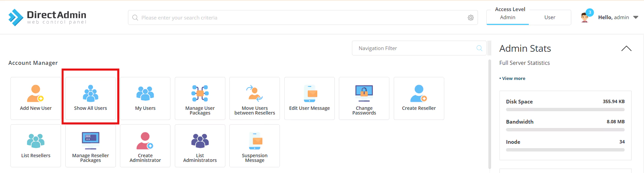The height and width of the screenshot is (173, 644).
Task: Click the View more statistics link
Action: [x=513, y=78]
